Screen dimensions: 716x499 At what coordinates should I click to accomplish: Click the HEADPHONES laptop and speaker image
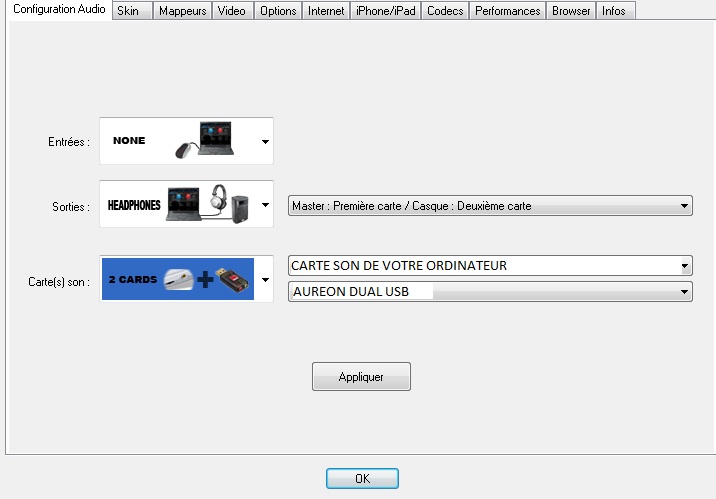[x=178, y=204]
